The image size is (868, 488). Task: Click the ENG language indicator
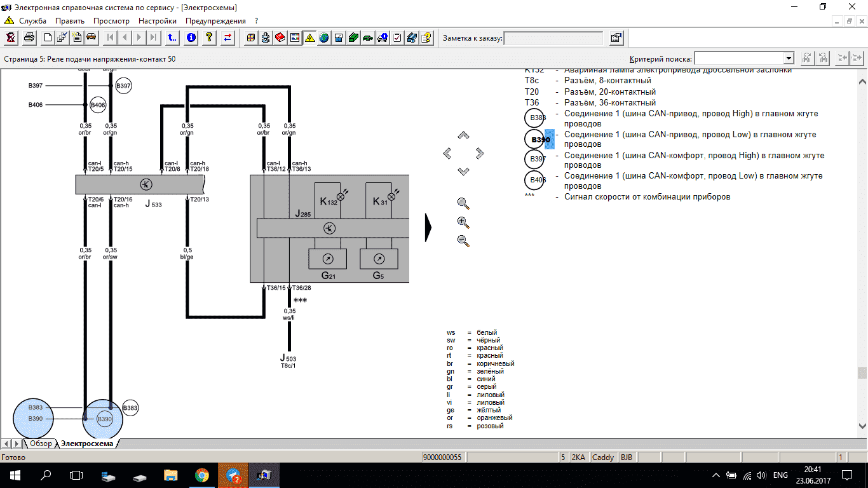click(x=780, y=475)
